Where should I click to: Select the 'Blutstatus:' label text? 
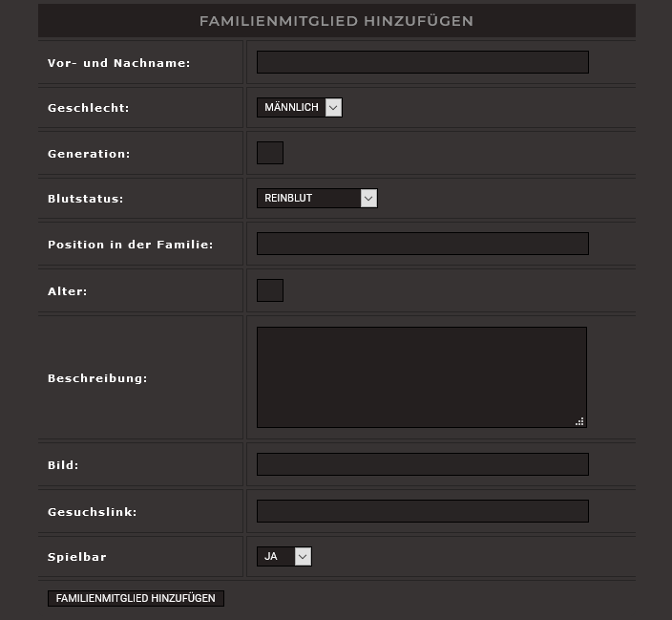86,199
